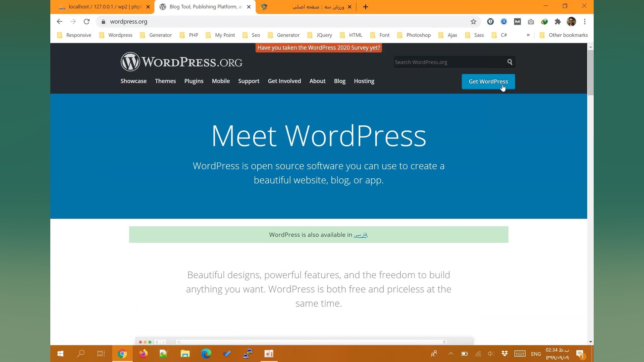Open the PHP bookmarks folder
This screenshot has height=362, width=644.
[x=189, y=35]
